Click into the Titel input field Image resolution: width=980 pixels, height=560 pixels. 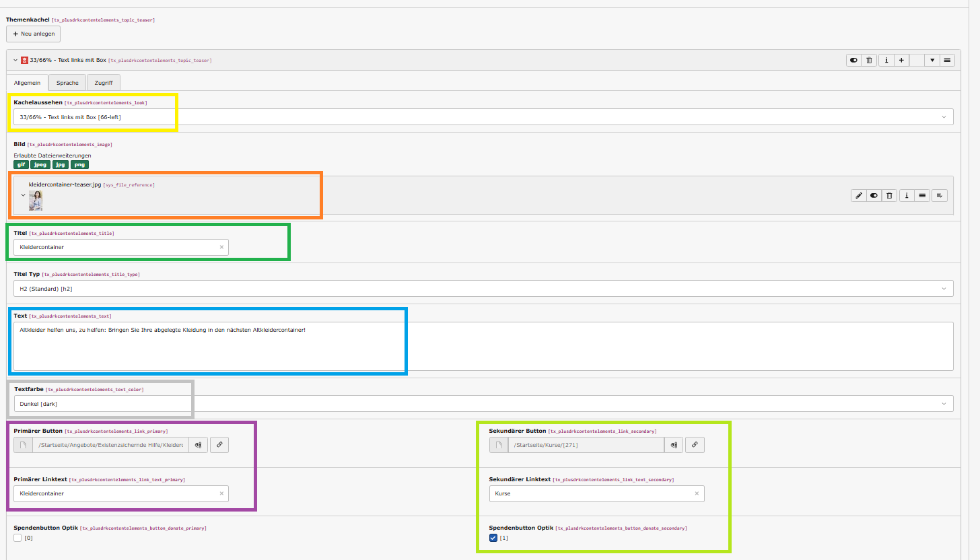pos(121,247)
